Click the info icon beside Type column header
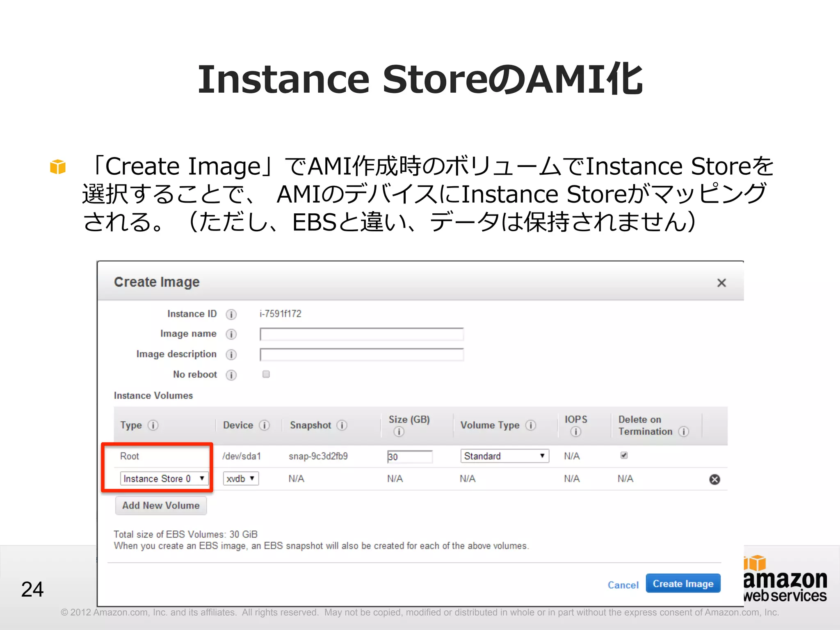The width and height of the screenshot is (840, 630). (x=153, y=425)
